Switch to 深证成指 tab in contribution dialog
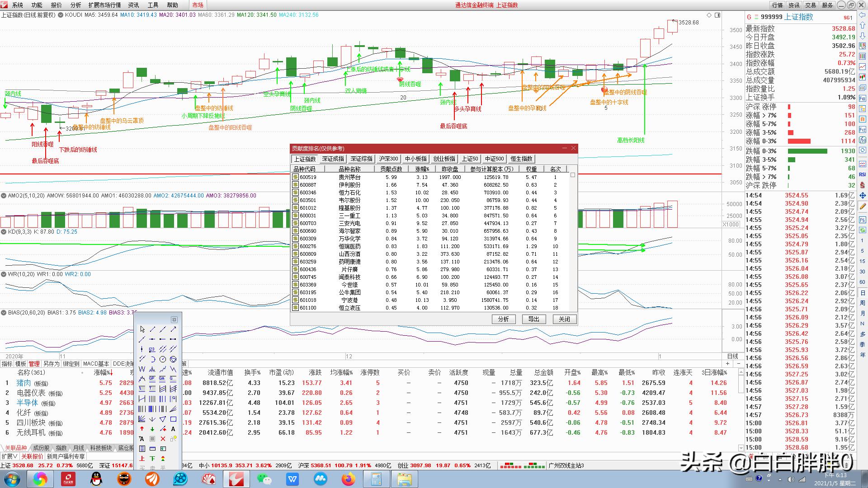 (333, 159)
